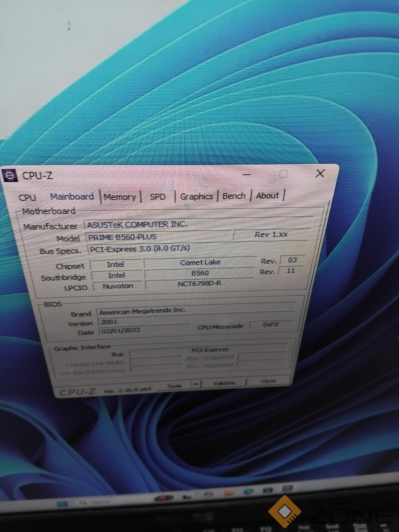Viewport: 399px width, 532px height.
Task: Click the Tools button
Action: (x=174, y=386)
